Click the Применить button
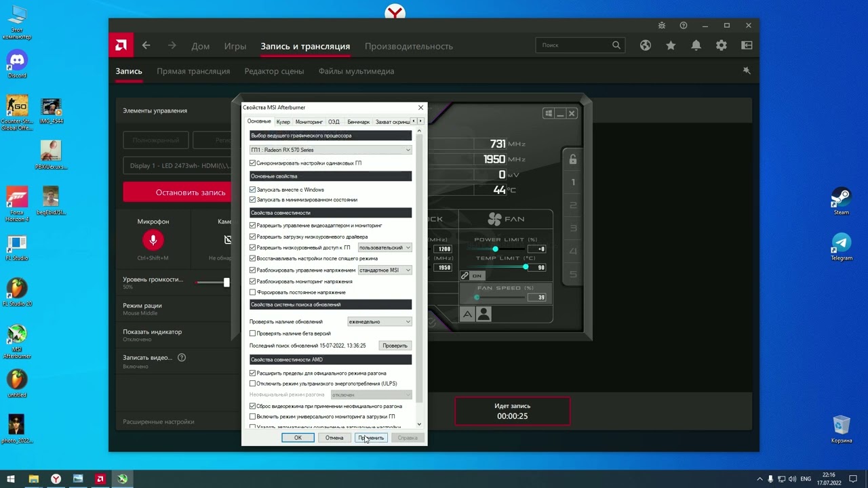This screenshot has width=868, height=488. tap(371, 438)
